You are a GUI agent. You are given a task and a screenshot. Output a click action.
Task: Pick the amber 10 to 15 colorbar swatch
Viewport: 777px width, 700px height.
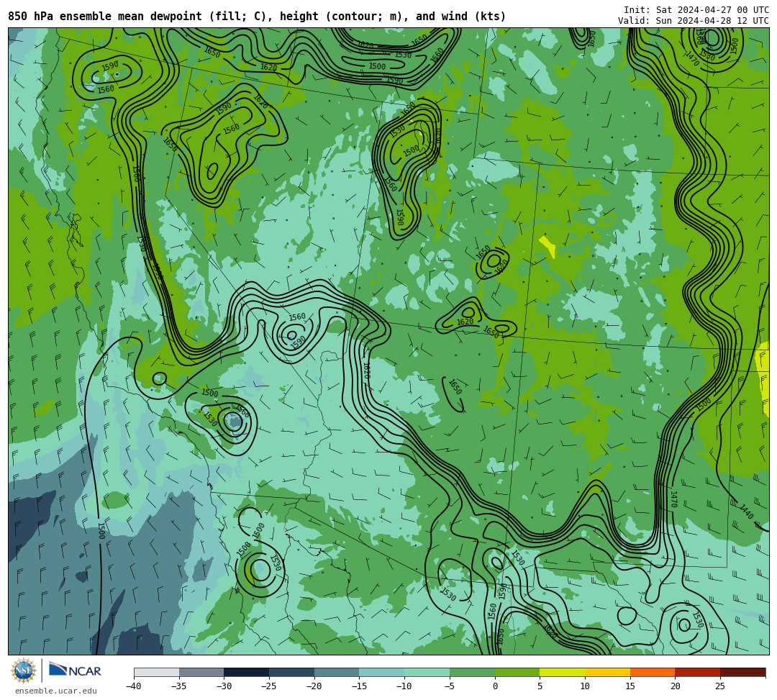pyautogui.click(x=607, y=672)
